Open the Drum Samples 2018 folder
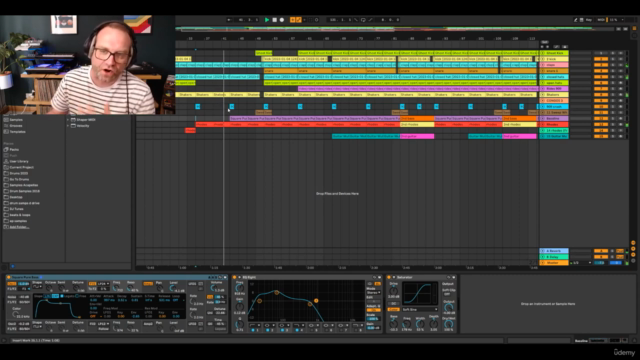The height and width of the screenshot is (360, 640). 24,191
